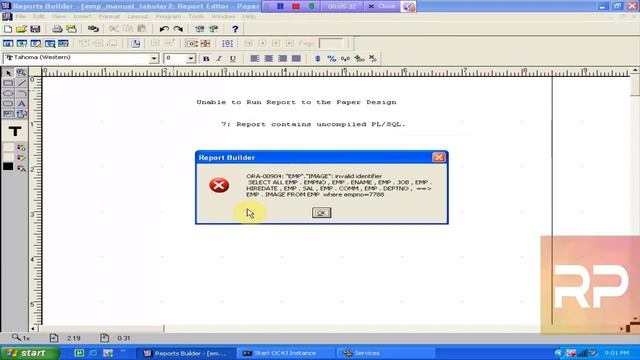The height and width of the screenshot is (360, 640).
Task: Open the Line Color palette tool
Action: click(21, 157)
